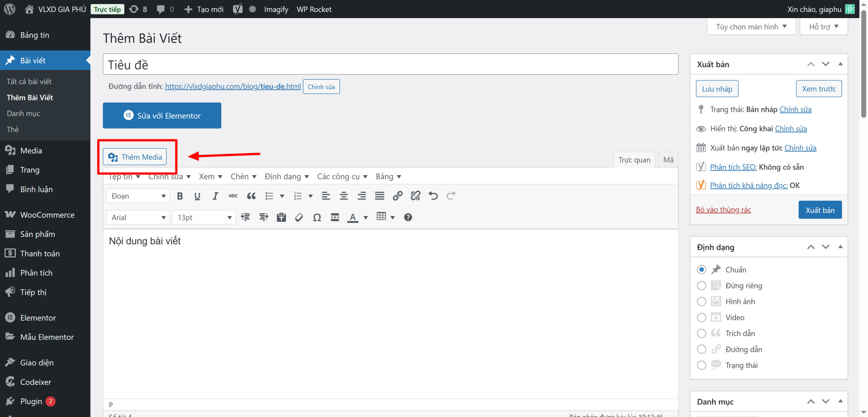The image size is (868, 417).
Task: Toggle bold formatting in editor toolbar
Action: (180, 196)
